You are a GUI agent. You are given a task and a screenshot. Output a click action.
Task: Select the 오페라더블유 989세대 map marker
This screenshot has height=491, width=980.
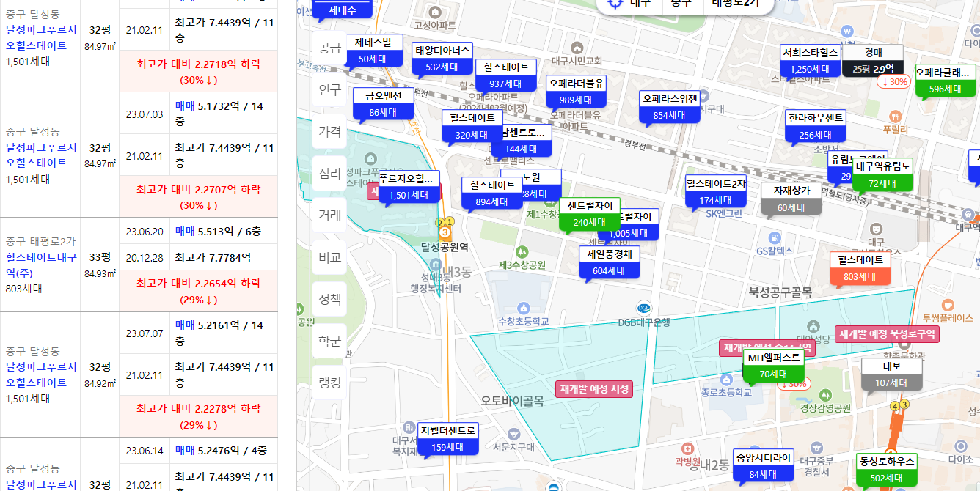[x=576, y=92]
